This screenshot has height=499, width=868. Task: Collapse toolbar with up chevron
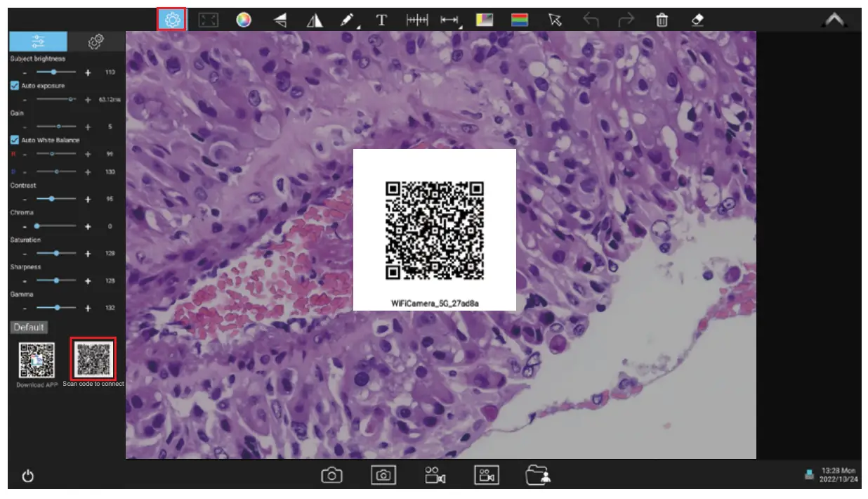834,20
